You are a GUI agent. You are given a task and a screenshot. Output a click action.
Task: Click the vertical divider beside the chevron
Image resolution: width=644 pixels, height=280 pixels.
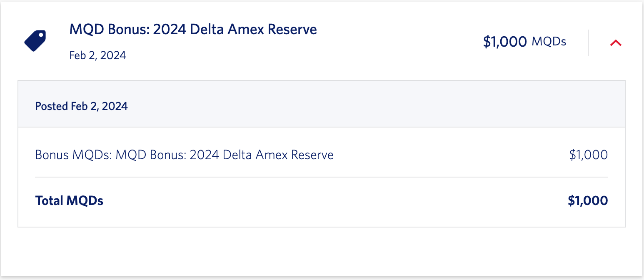pos(588,42)
